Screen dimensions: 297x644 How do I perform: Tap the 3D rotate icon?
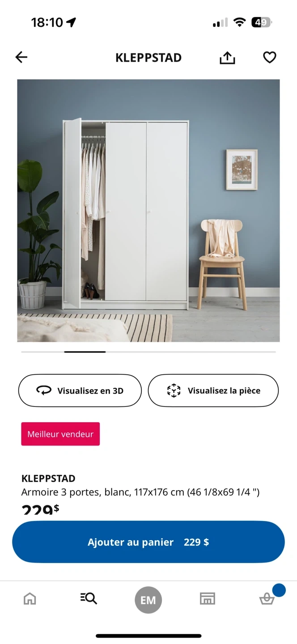pos(44,390)
